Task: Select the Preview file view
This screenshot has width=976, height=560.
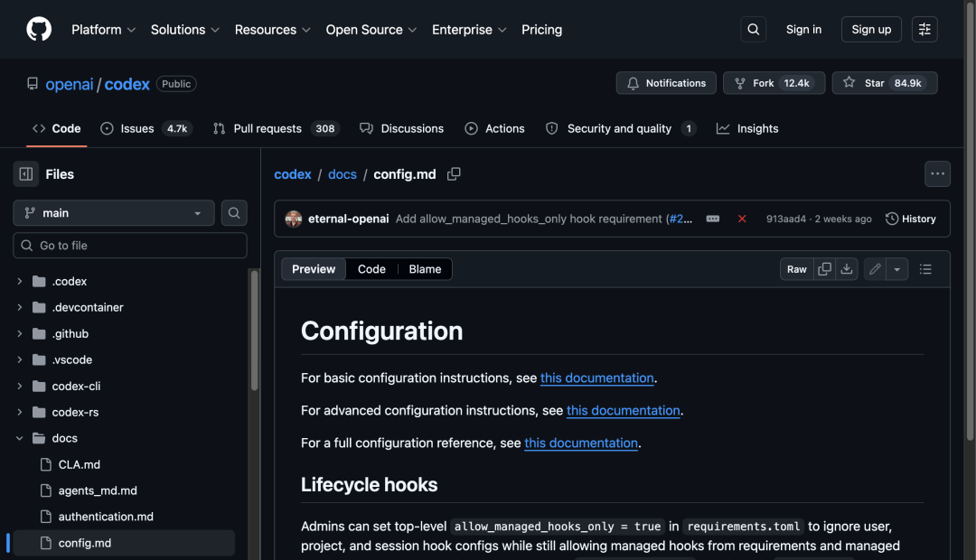Action: [x=313, y=269]
